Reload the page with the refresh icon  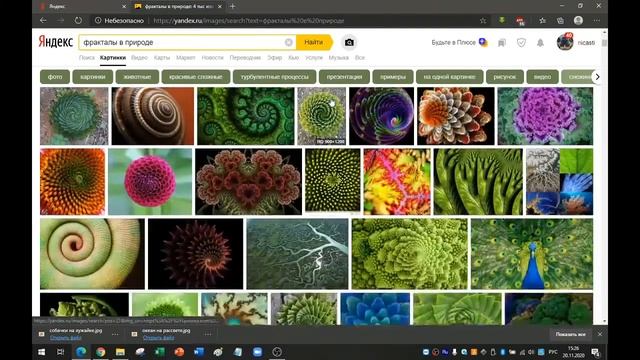coord(78,20)
